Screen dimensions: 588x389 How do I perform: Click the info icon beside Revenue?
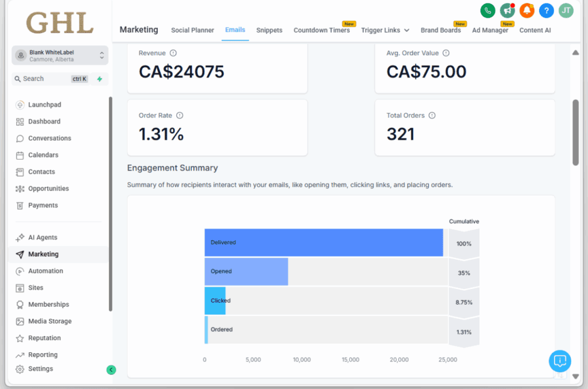(x=173, y=53)
